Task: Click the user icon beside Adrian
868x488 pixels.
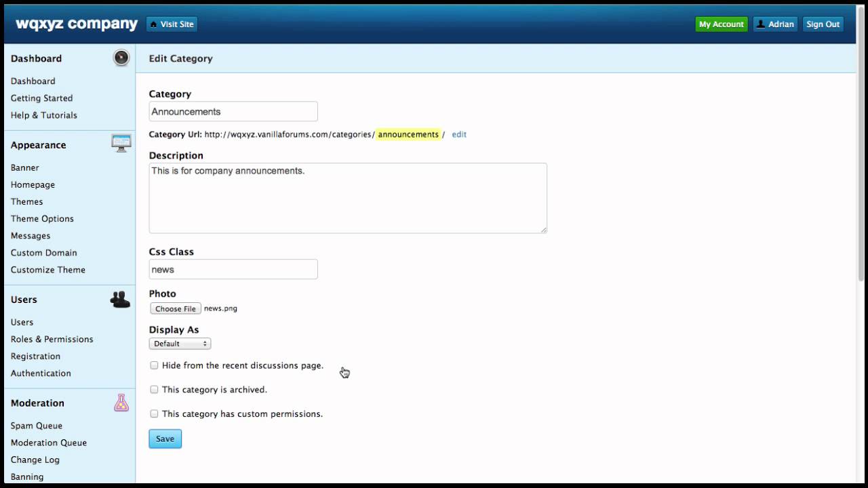Action: click(761, 24)
